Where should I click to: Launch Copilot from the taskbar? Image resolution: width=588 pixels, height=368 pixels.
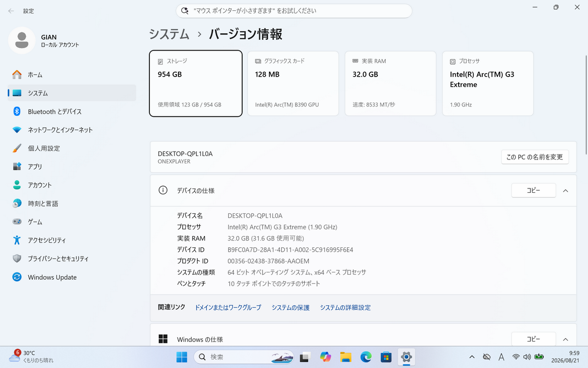(326, 357)
